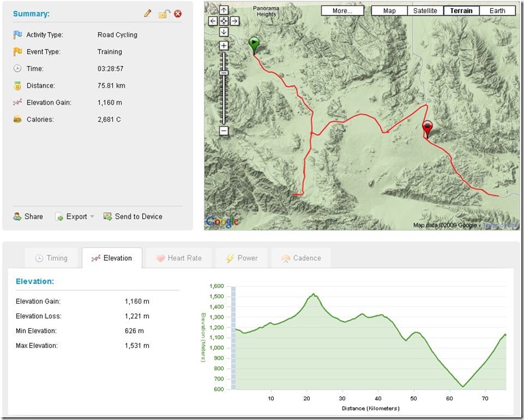Switch map to Earth view
The width and height of the screenshot is (524, 420).
pos(497,11)
